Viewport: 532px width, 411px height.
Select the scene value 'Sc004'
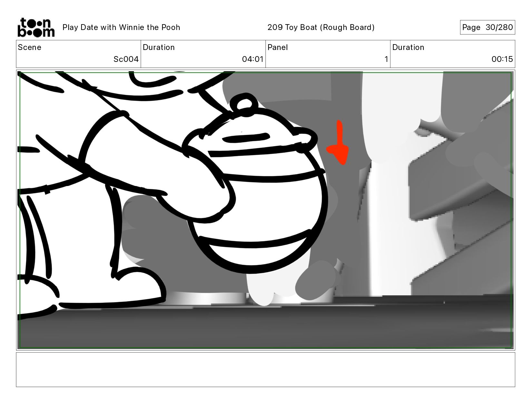[x=126, y=59]
